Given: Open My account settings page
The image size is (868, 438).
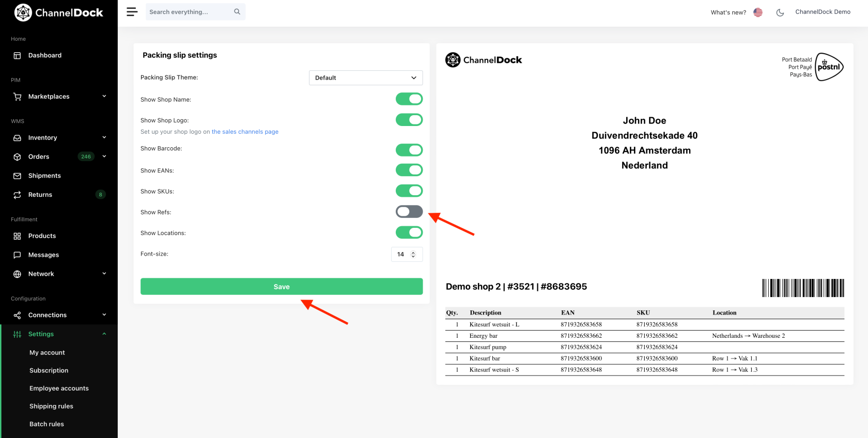Looking at the screenshot, I should (x=47, y=353).
